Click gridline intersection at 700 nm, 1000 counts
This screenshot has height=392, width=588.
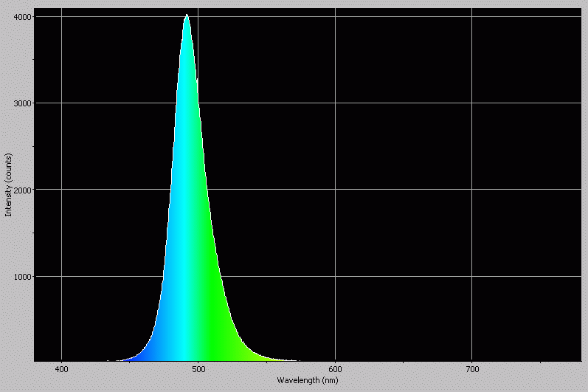tap(472, 277)
